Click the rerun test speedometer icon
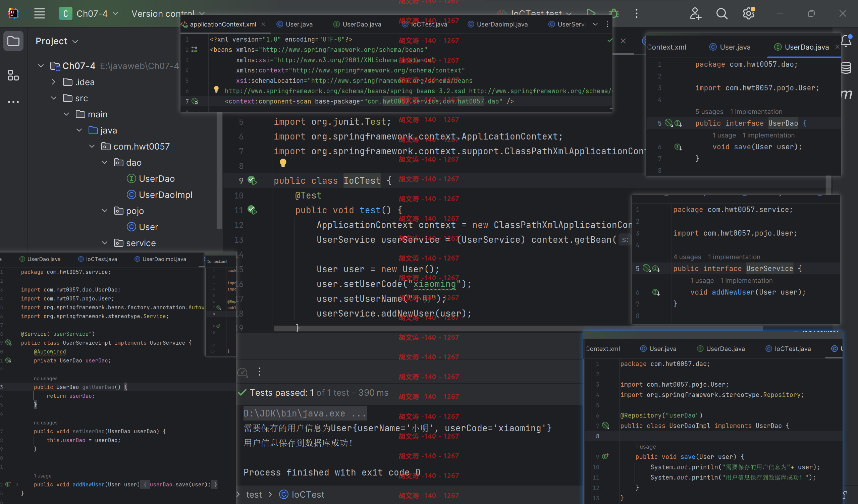Screen dimensions: 858x504 243,372
